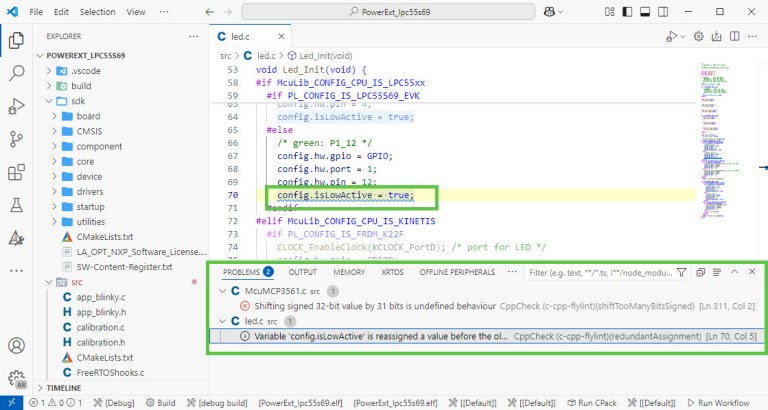
Task: Open the Search view
Action: pyautogui.click(x=16, y=73)
